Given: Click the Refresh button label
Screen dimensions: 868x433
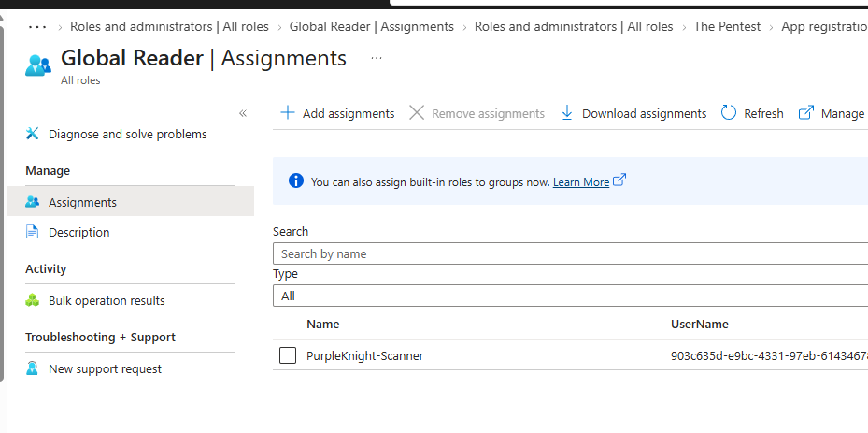Looking at the screenshot, I should (763, 114).
